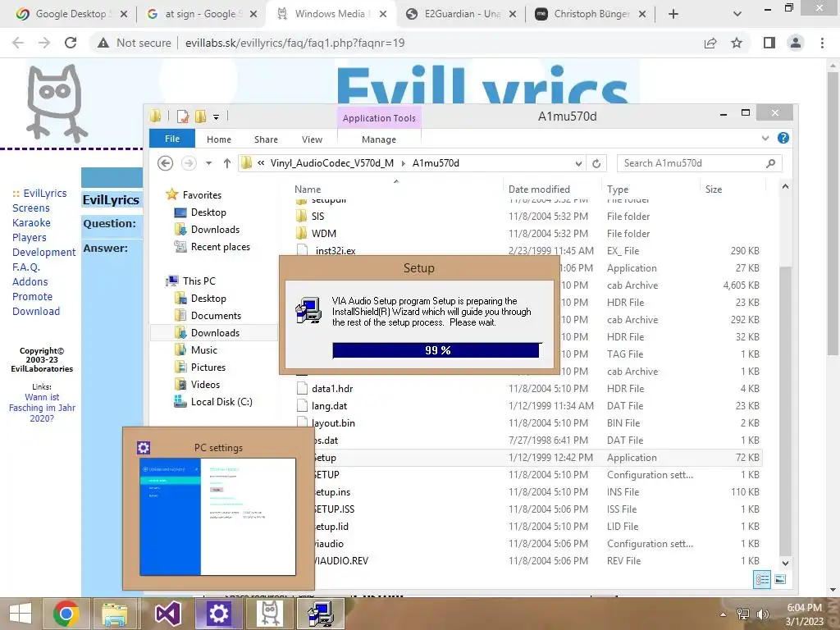Click the Chrome address bar URL

[294, 43]
